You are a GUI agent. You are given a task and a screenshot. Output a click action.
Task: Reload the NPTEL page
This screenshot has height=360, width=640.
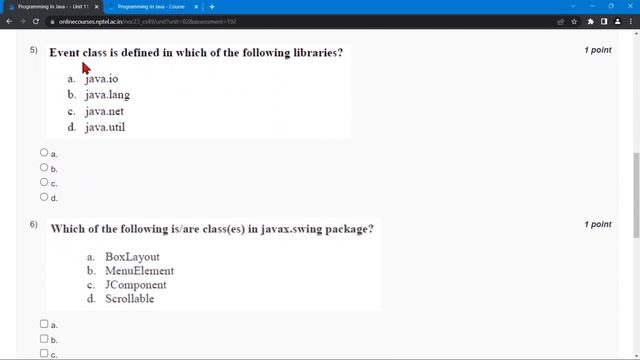click(36, 22)
